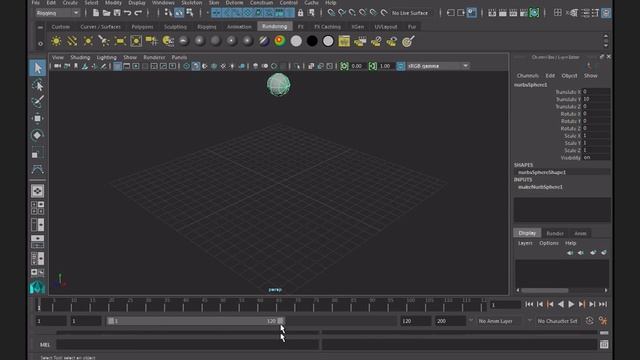Viewport: 640px width, 360px height.
Task: Open the Render layer tab
Action: [x=555, y=233]
